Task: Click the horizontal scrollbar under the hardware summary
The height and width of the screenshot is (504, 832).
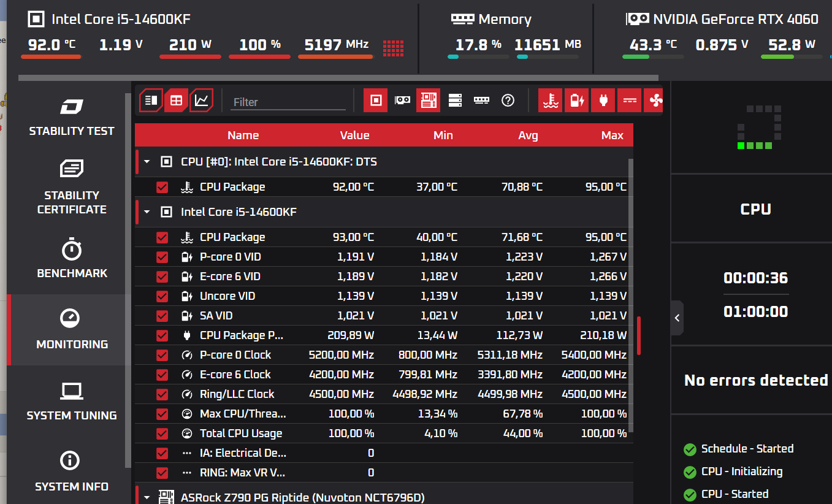Action: [338, 78]
